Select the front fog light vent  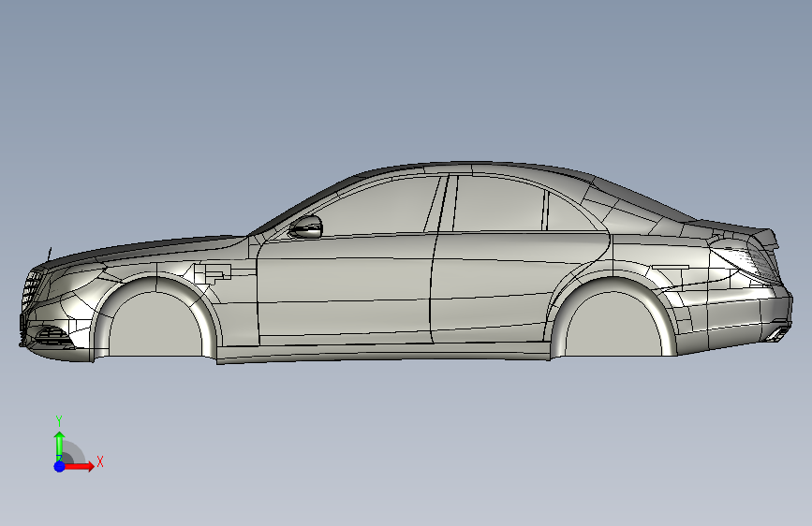point(51,335)
